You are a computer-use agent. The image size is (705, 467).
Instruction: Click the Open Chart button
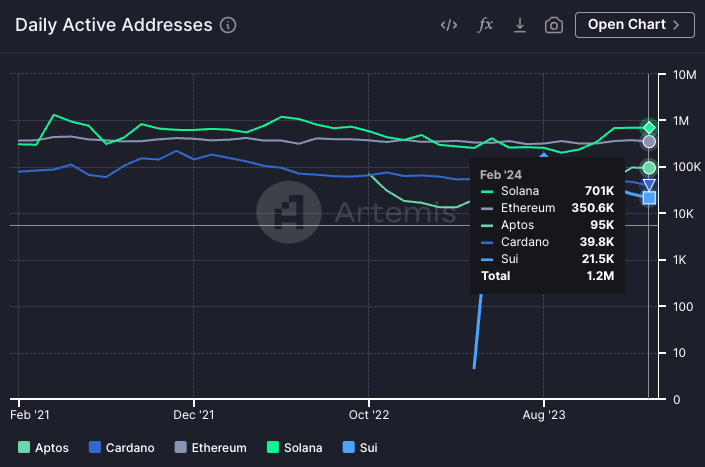pos(634,25)
